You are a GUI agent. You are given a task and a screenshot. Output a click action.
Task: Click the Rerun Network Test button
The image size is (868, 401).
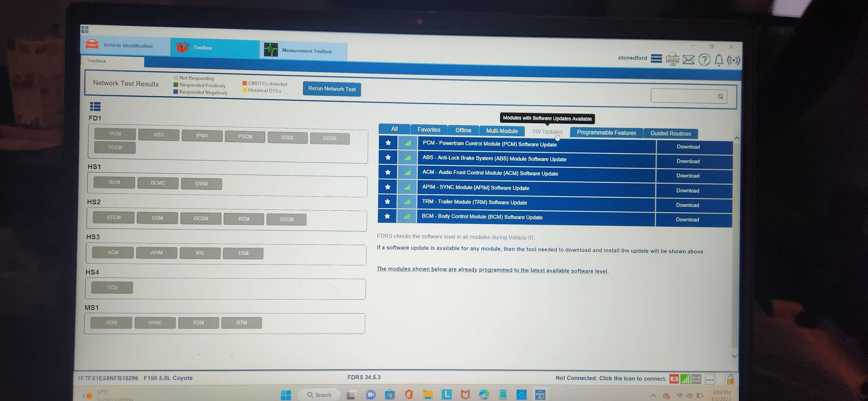pos(332,89)
